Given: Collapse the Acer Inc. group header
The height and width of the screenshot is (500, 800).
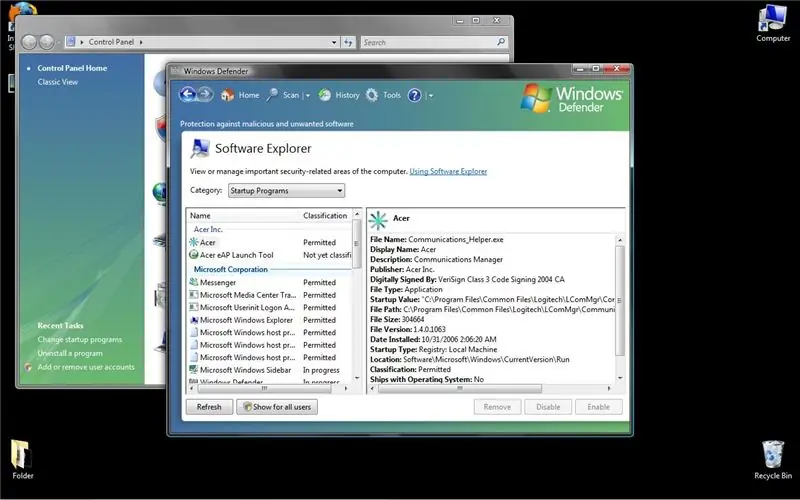Looking at the screenshot, I should [x=208, y=229].
